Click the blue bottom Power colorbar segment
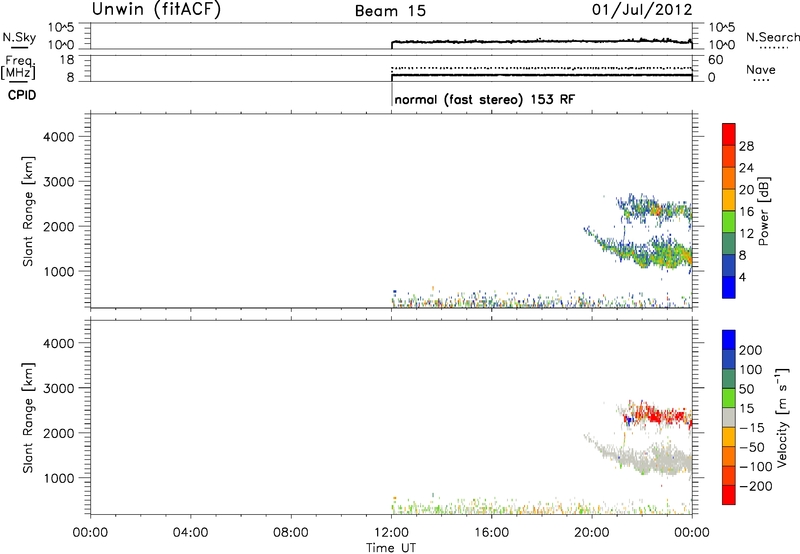 [729, 287]
